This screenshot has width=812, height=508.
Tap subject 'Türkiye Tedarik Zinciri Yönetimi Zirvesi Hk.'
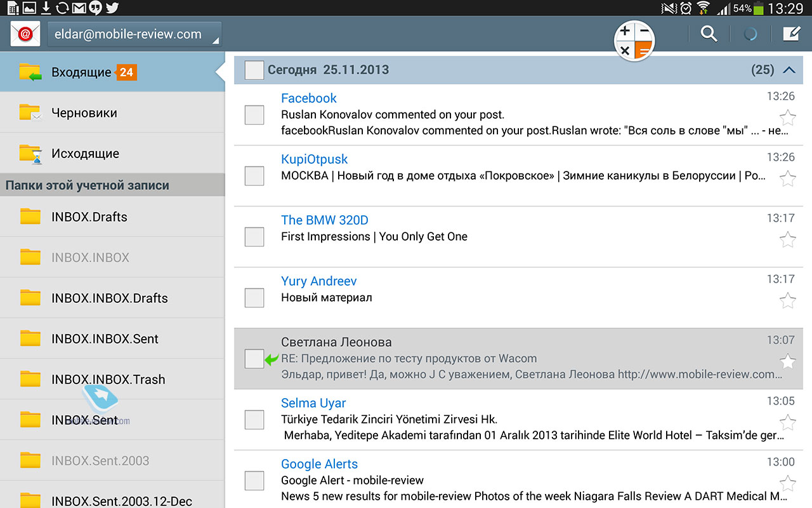pyautogui.click(x=389, y=419)
